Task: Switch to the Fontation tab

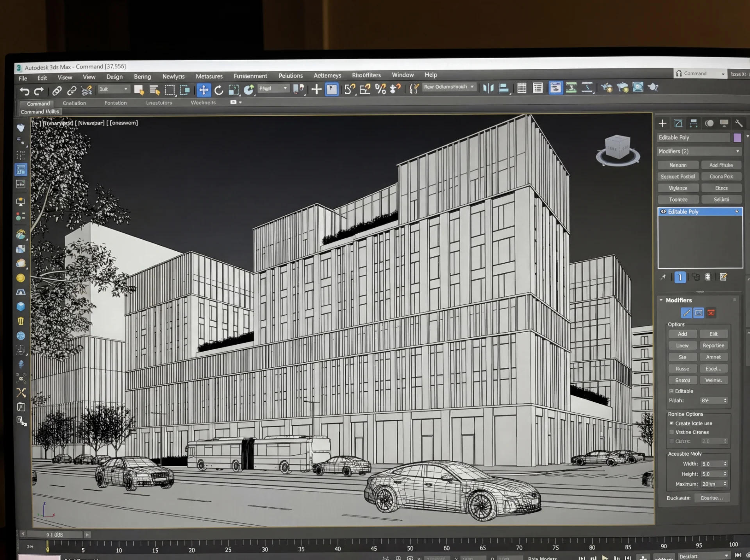Action: point(115,103)
